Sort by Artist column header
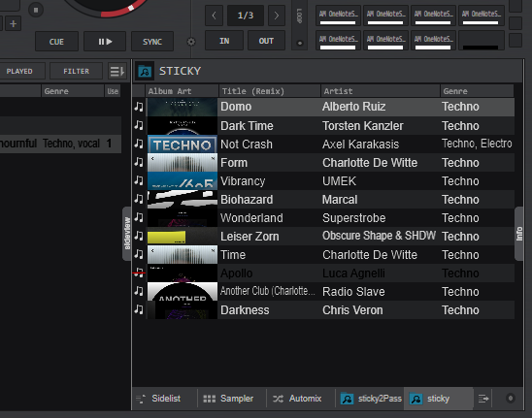Screen dimensions: 532x418 [381, 91]
